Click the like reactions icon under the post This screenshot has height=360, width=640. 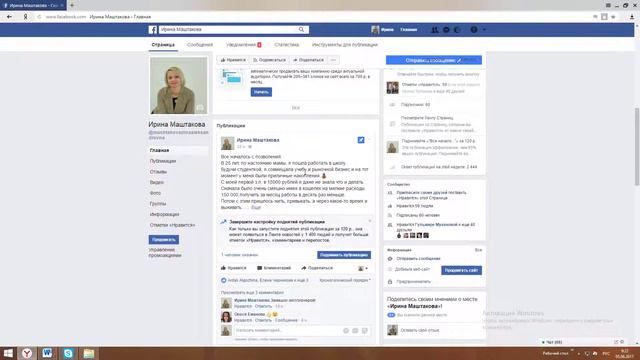coord(224,280)
